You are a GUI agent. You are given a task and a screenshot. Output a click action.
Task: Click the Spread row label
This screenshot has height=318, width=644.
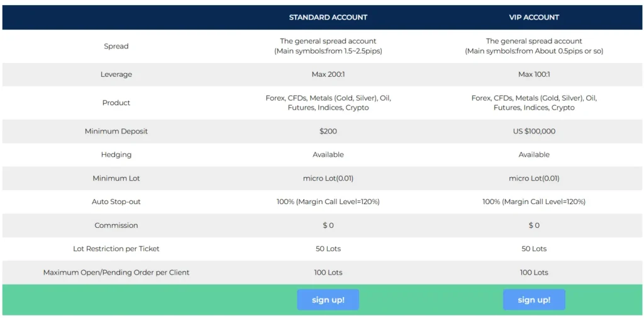[116, 46]
